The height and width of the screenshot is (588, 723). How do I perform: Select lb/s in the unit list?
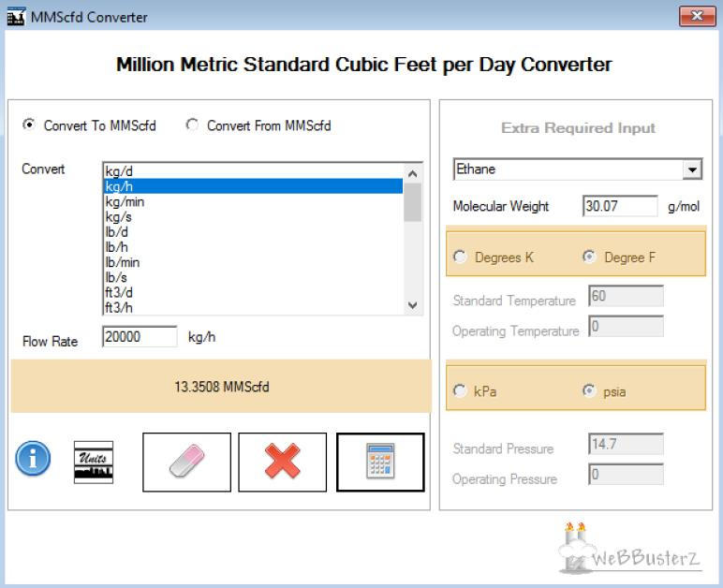click(x=253, y=277)
